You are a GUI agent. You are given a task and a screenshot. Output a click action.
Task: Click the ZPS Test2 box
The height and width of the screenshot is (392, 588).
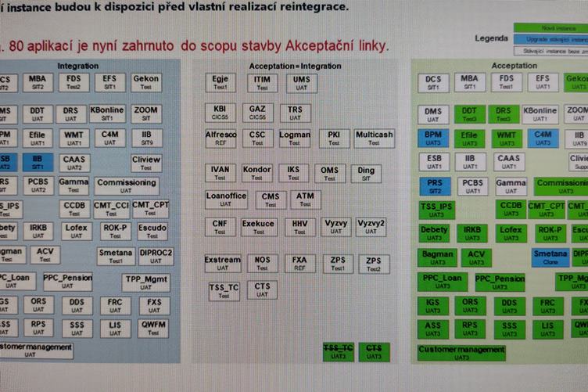click(374, 264)
